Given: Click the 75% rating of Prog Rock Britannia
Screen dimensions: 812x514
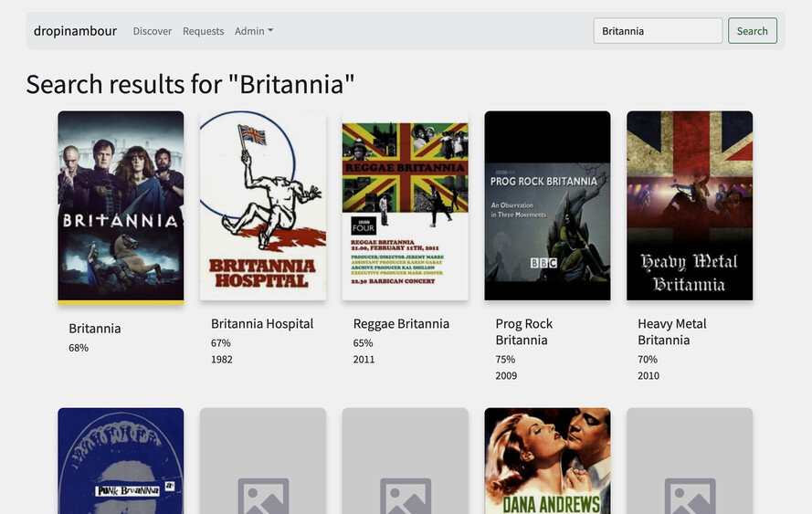Looking at the screenshot, I should click(x=505, y=359).
